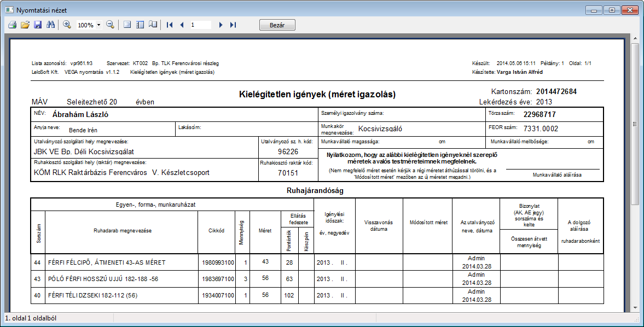Close the Nyomtatási nézet window

click(630, 10)
